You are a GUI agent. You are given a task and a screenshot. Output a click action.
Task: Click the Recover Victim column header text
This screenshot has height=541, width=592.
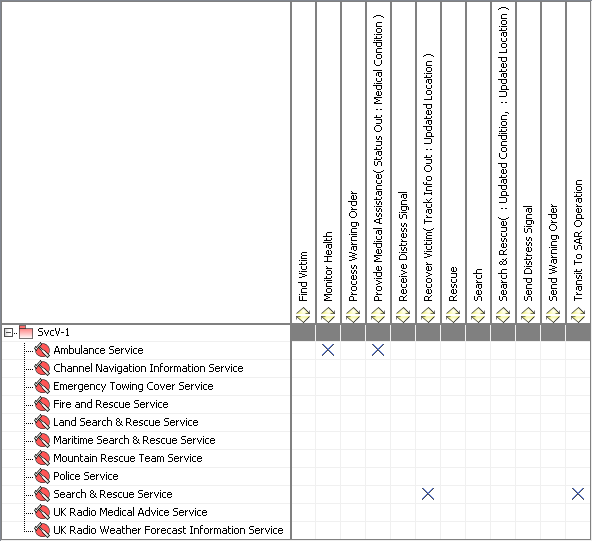click(428, 177)
